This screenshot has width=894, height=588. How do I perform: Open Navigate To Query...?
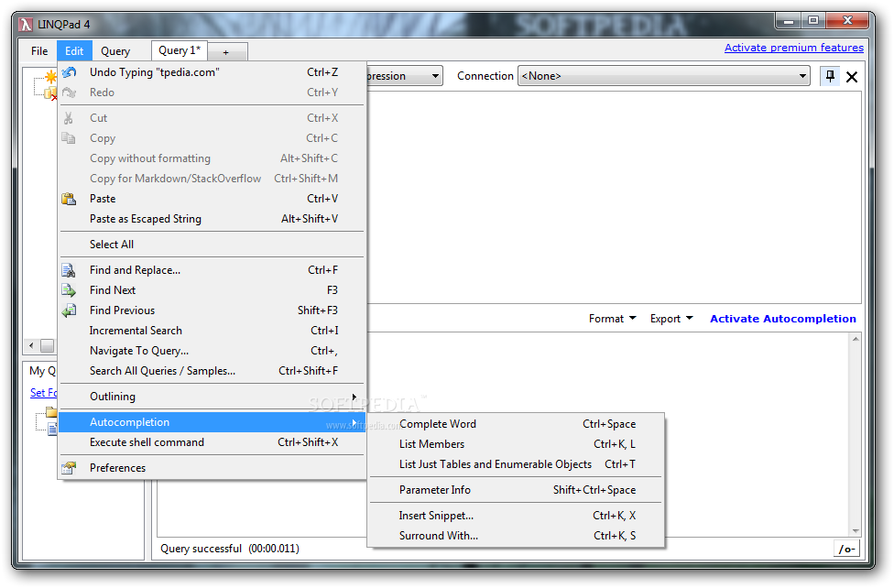213,351
